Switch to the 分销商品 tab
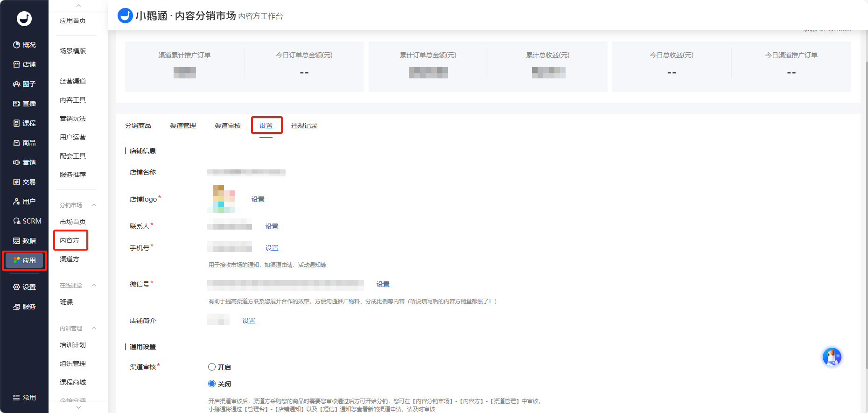The width and height of the screenshot is (868, 413). coord(138,126)
